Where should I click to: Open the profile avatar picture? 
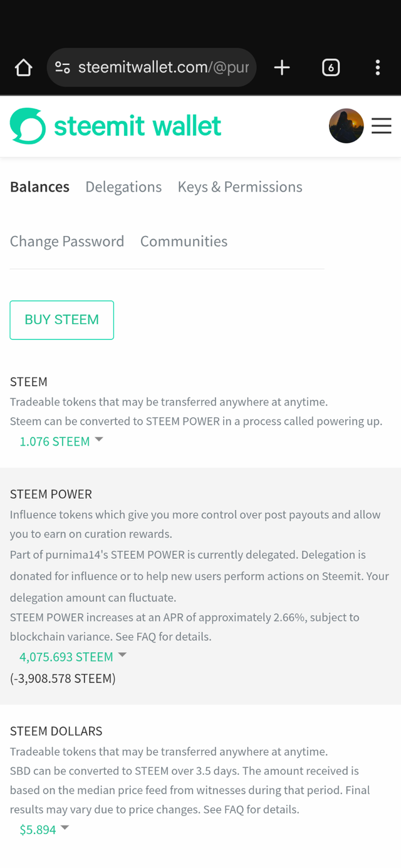click(x=346, y=126)
